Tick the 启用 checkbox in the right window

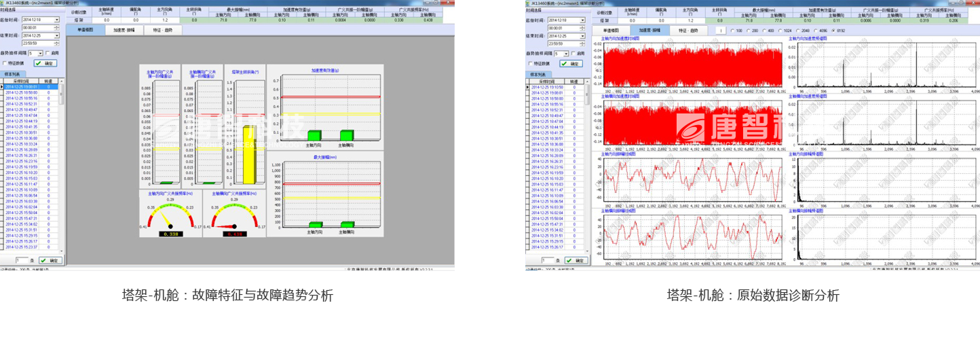point(573,53)
